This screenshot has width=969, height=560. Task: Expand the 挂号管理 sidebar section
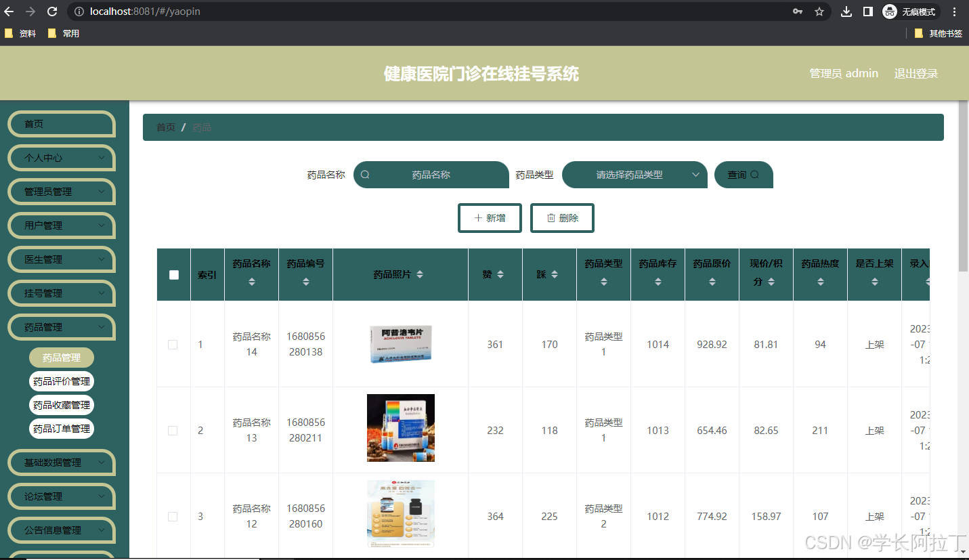pyautogui.click(x=61, y=293)
